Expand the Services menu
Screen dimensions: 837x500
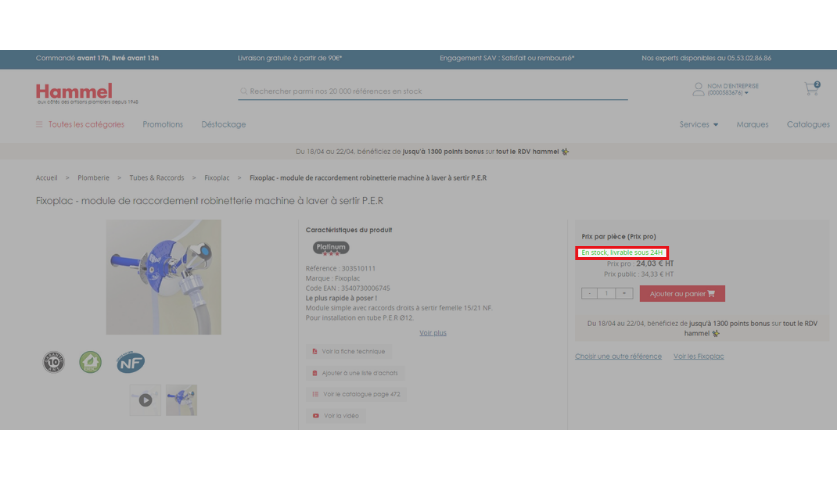click(698, 124)
